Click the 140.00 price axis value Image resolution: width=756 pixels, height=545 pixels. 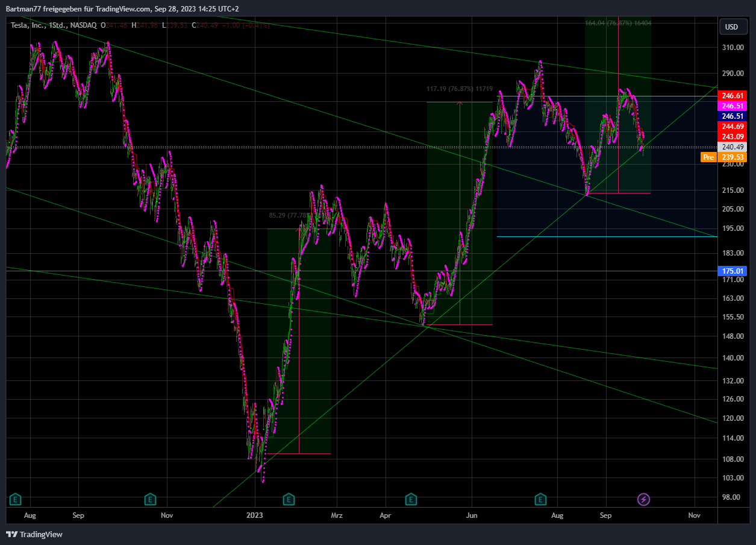pos(733,358)
